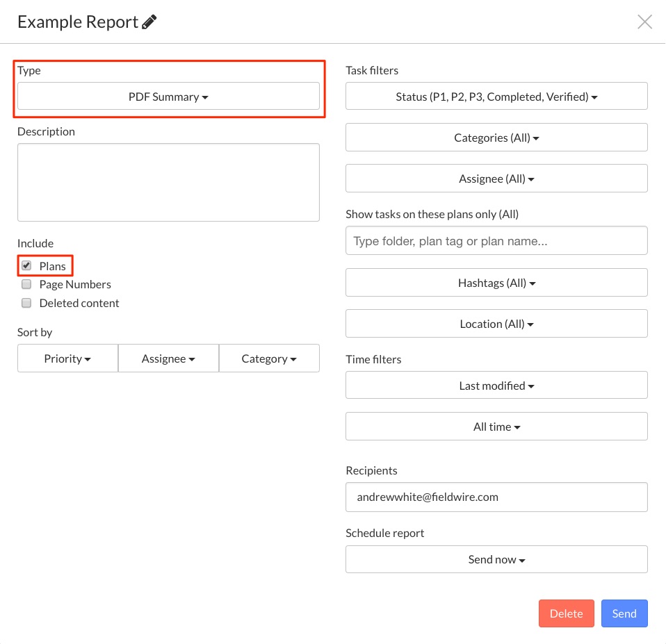Enable the Page Numbers checkbox
This screenshot has height=644, width=666.
pyautogui.click(x=26, y=284)
